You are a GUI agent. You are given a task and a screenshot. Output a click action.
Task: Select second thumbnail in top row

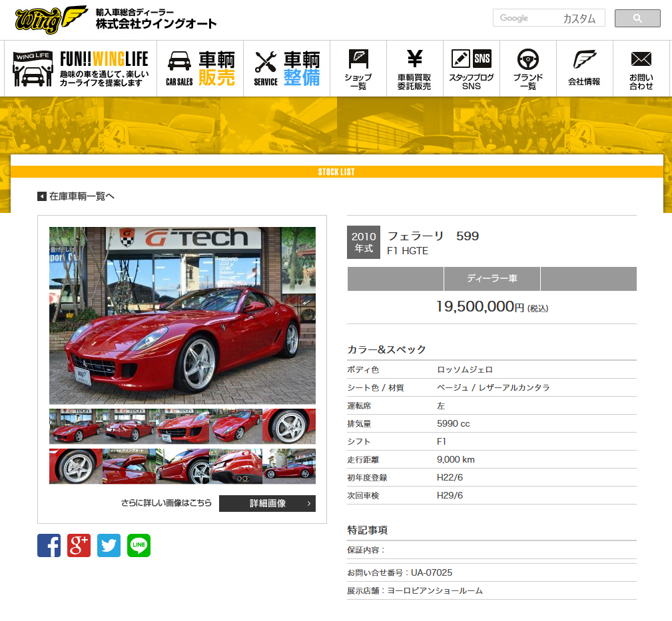tap(129, 426)
